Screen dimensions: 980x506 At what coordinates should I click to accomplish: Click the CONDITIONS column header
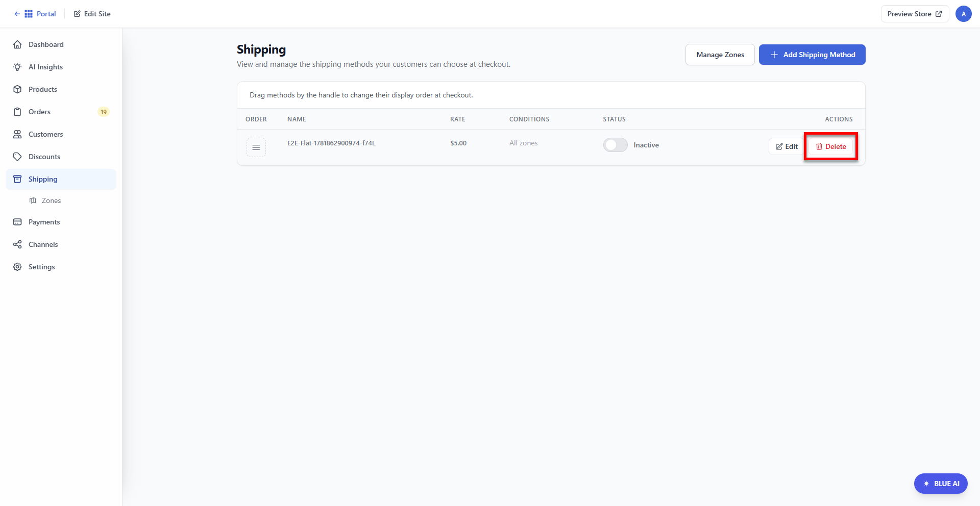pos(529,119)
